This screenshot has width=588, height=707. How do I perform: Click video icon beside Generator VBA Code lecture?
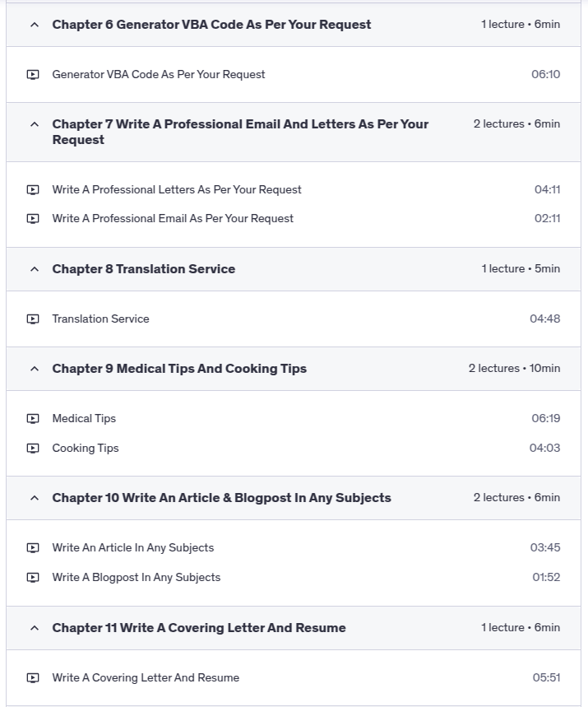pos(33,75)
